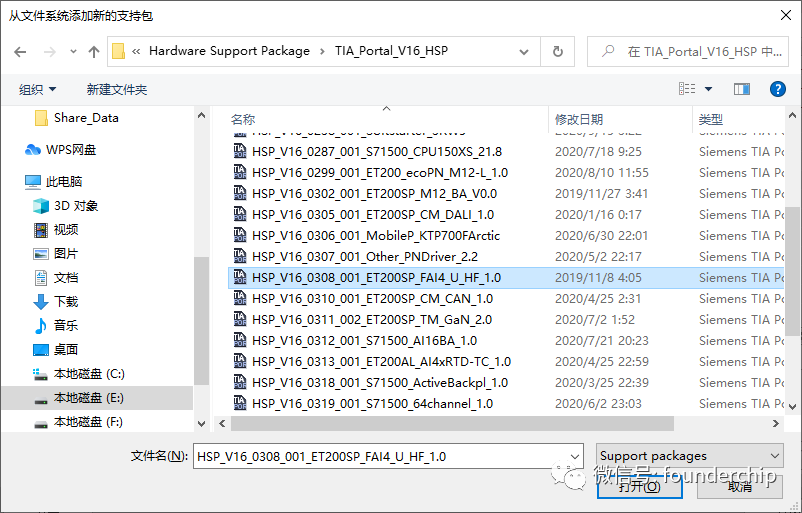Click file list scroll right arrow
This screenshot has width=802, height=513.
coord(775,423)
